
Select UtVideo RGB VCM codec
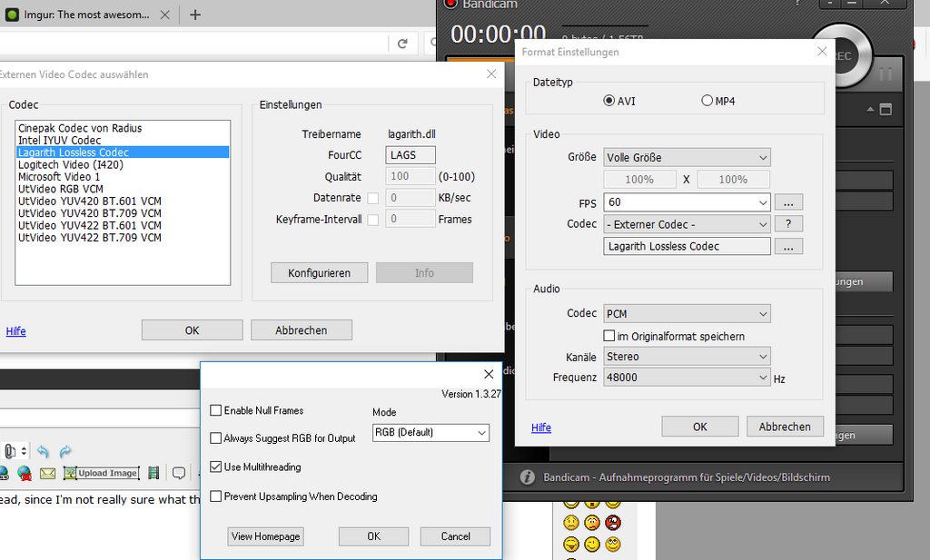click(x=123, y=189)
